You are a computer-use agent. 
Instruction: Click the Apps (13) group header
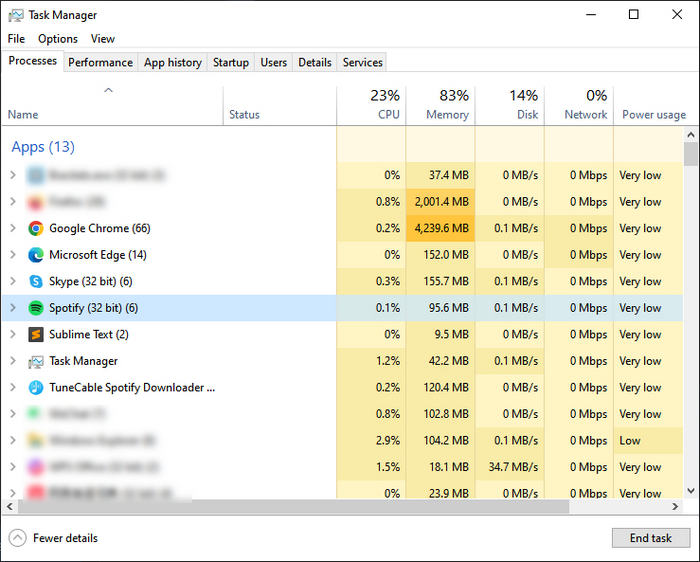tap(43, 147)
